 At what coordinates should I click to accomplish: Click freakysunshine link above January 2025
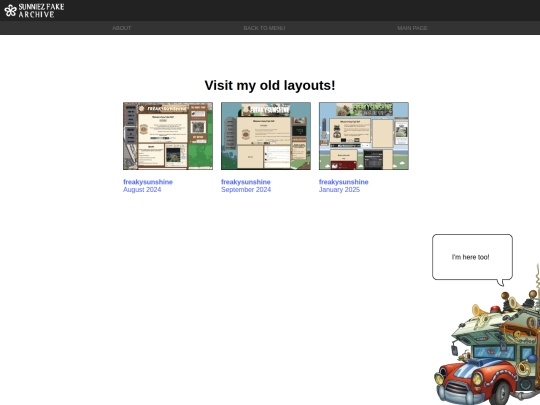[343, 182]
